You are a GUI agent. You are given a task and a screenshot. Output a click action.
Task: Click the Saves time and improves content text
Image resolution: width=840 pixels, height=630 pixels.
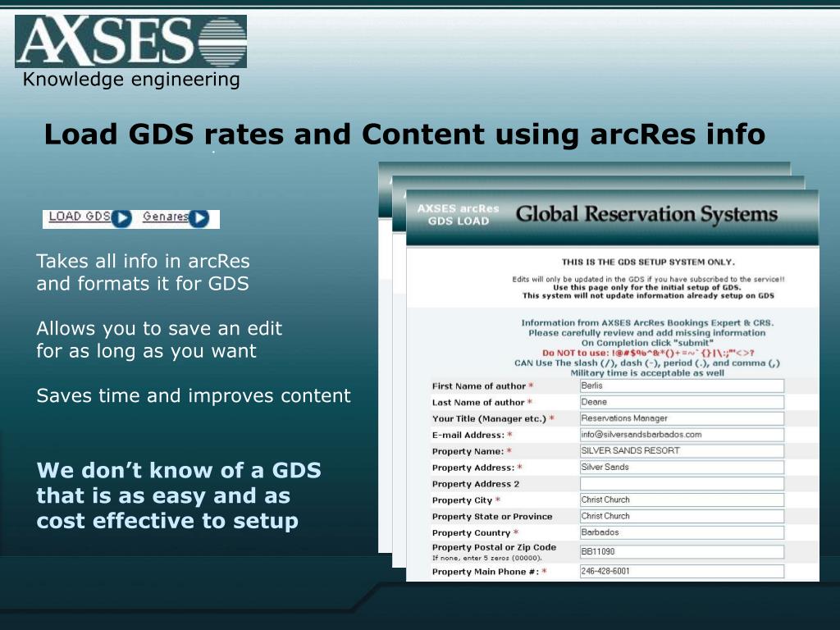194,396
